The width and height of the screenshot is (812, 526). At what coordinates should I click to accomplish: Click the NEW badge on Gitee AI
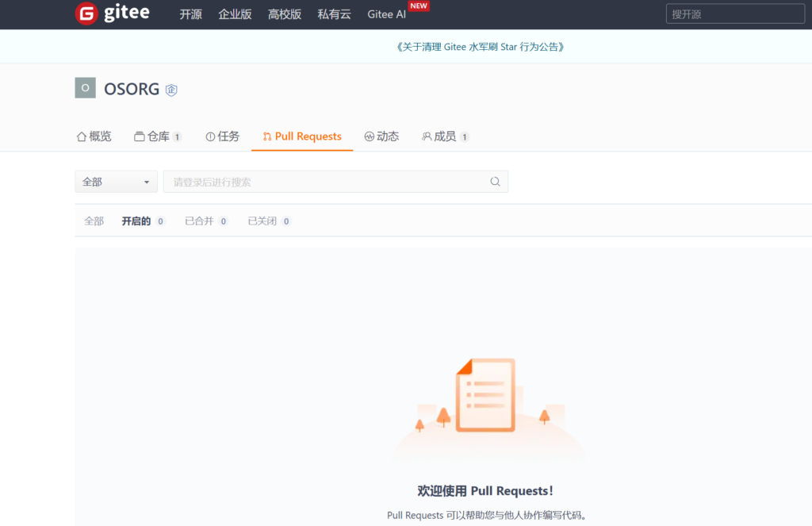point(419,6)
